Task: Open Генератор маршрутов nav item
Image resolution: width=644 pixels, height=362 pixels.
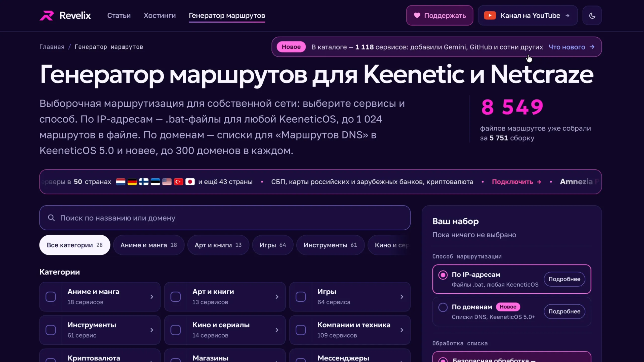Action: (x=227, y=16)
